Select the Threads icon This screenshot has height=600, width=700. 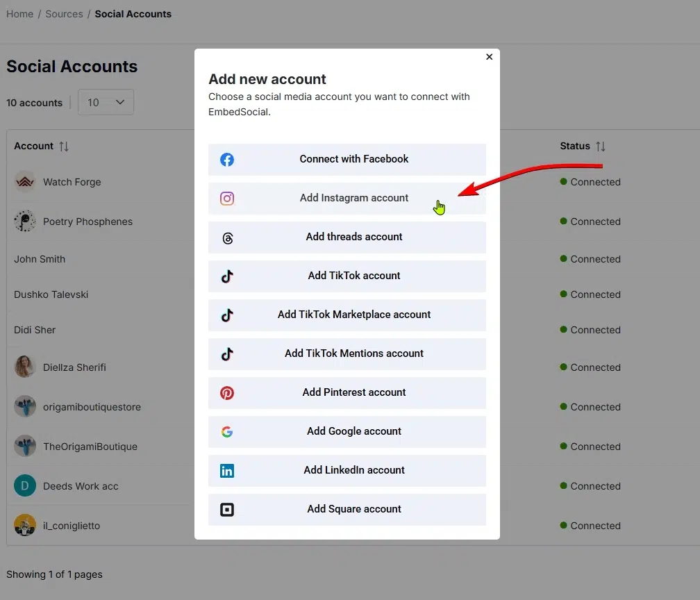pyautogui.click(x=227, y=237)
